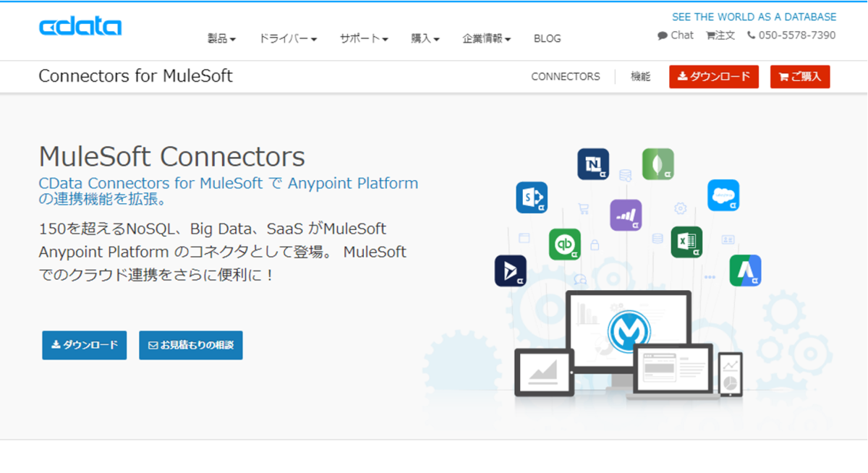868x473 pixels.
Task: Click the purple Marketo bars icon
Action: click(626, 215)
